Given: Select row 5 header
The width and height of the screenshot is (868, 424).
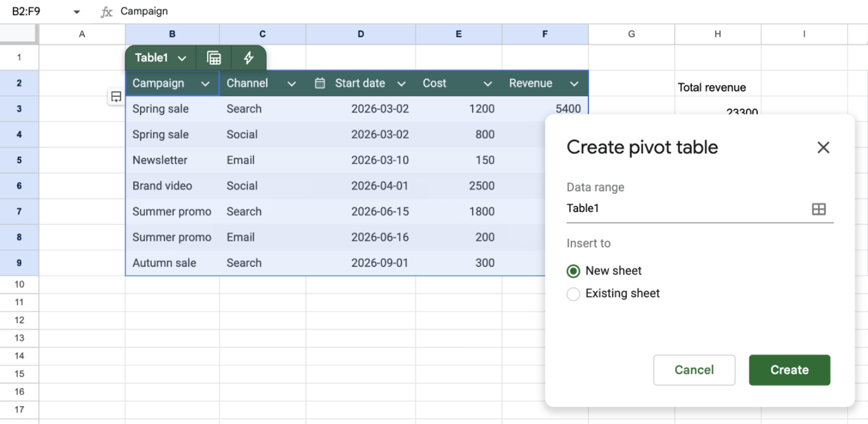Looking at the screenshot, I should 19,160.
